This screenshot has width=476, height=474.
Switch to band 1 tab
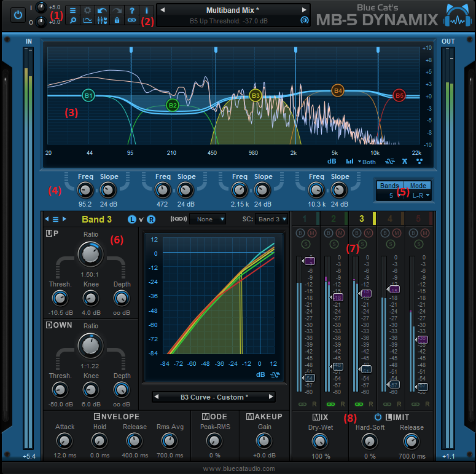306,218
